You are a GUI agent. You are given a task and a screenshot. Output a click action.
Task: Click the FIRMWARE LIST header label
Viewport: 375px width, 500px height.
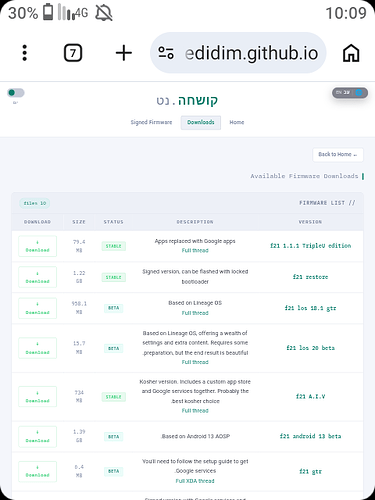pyautogui.click(x=327, y=203)
